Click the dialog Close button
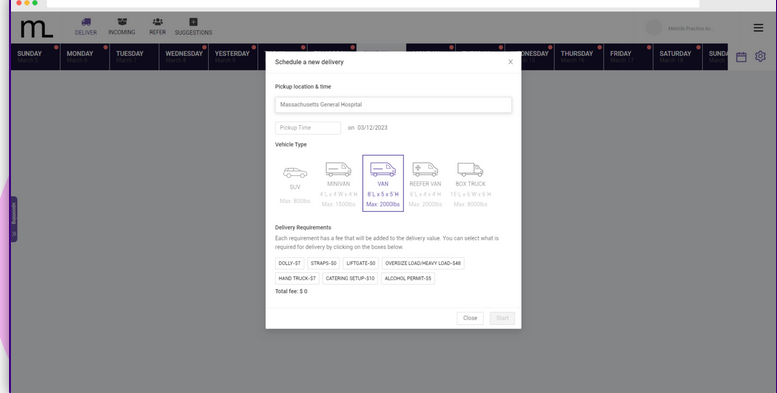This screenshot has height=393, width=777. click(470, 318)
